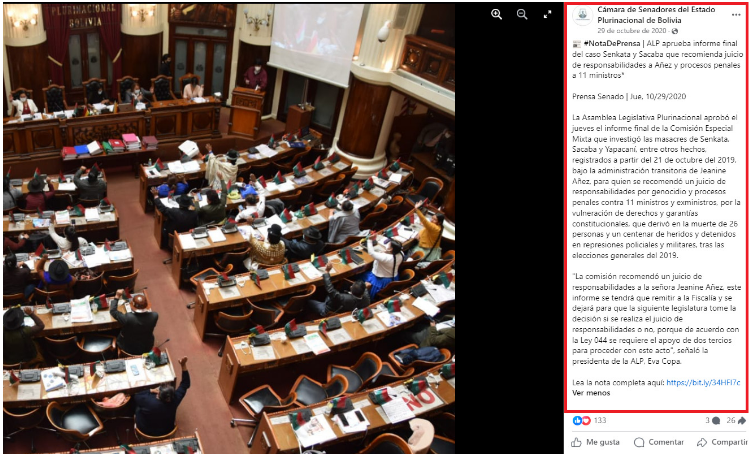
Task: Zoom in on the photo
Action: click(497, 15)
